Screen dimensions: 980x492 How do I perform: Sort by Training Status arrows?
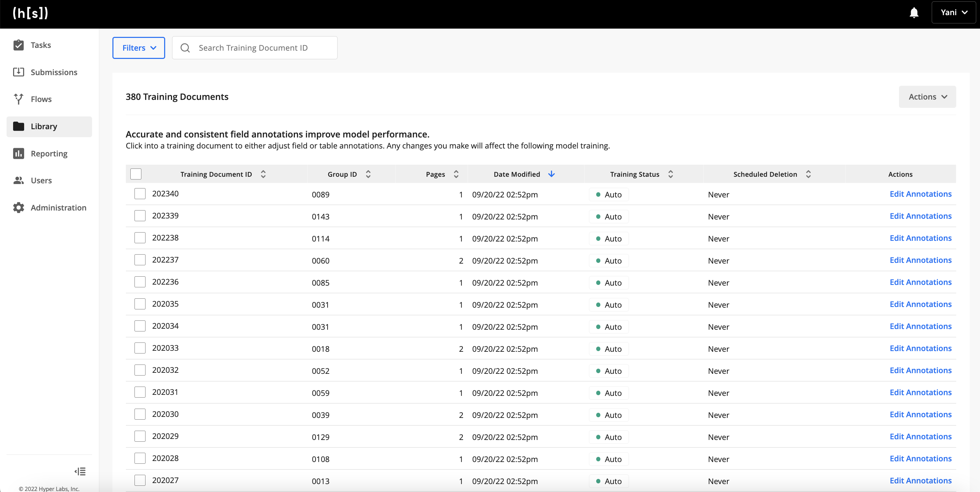670,174
